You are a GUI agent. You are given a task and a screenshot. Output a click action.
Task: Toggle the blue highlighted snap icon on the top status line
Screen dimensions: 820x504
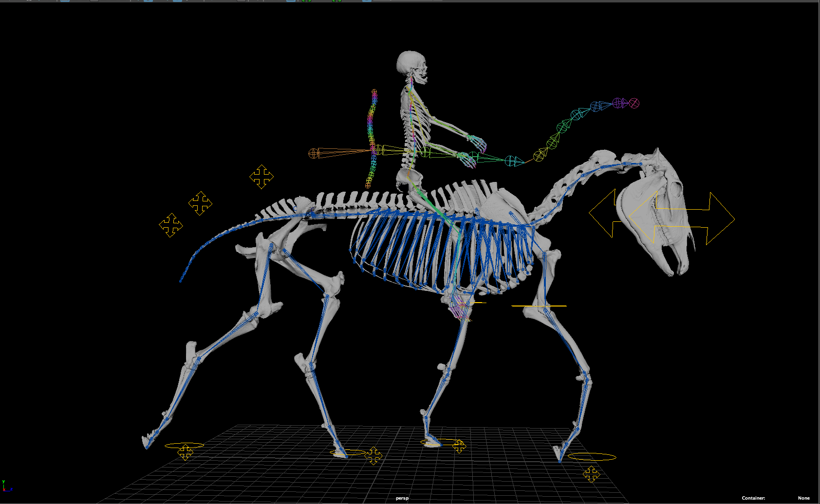click(291, 2)
